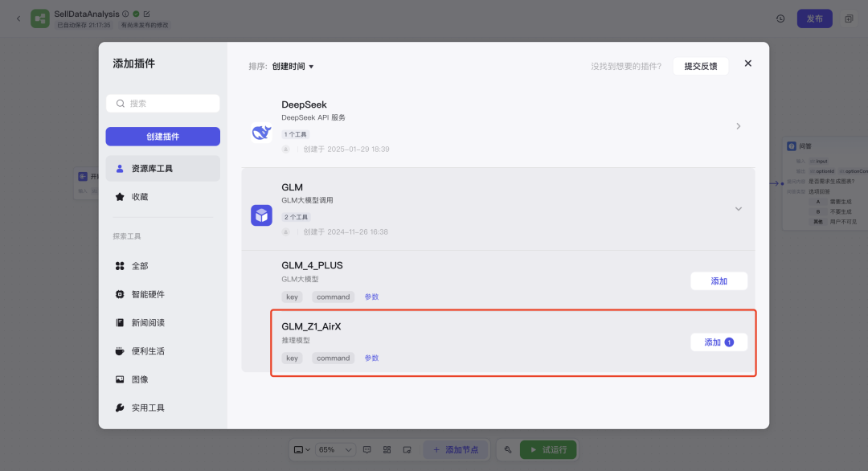
Task: Click the 全部 four-dots icon
Action: 120,266
